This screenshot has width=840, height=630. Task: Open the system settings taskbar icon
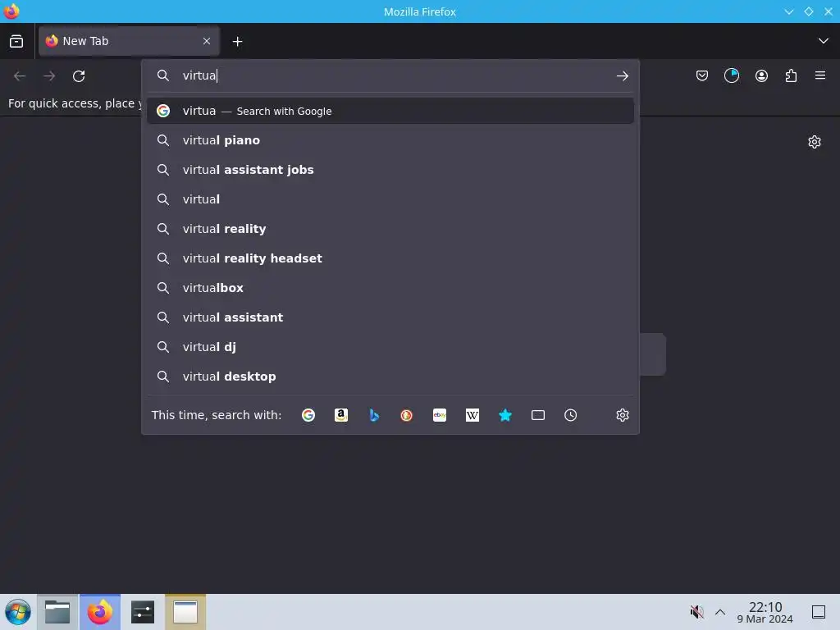(x=143, y=612)
